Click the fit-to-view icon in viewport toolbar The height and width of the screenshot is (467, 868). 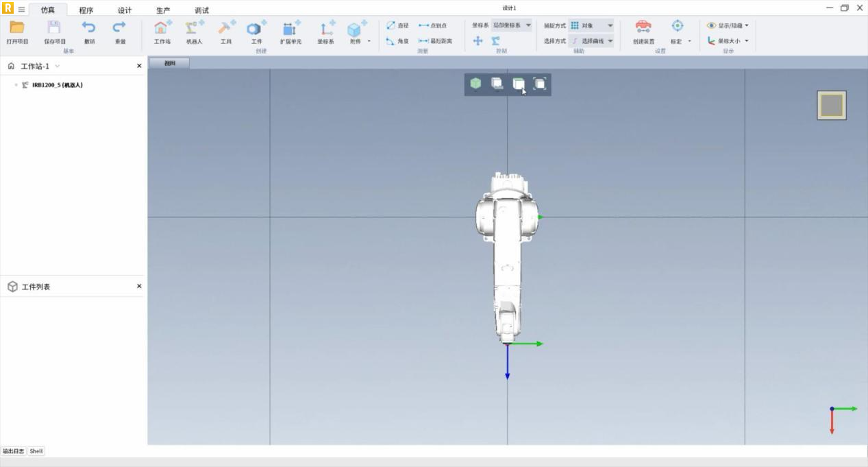pos(540,84)
